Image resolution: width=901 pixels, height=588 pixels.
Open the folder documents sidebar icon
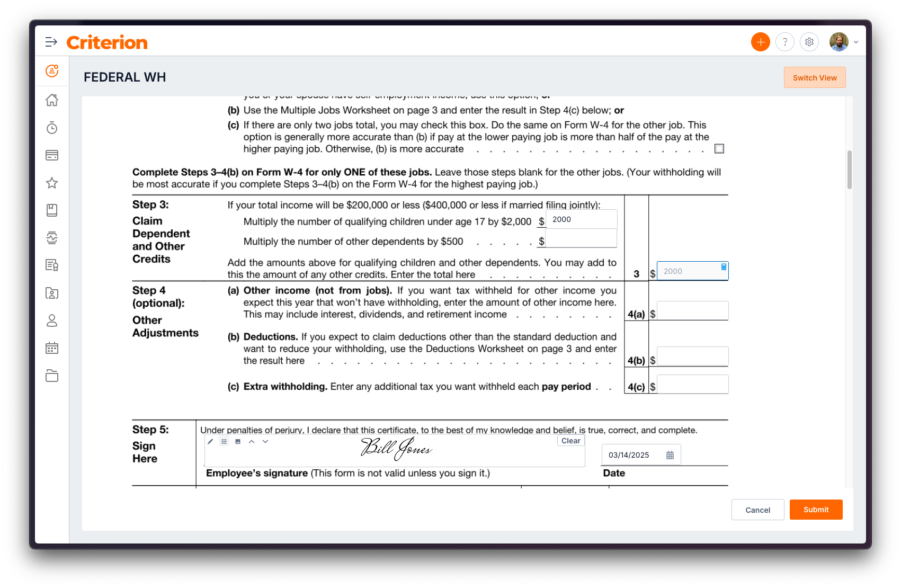pyautogui.click(x=52, y=376)
